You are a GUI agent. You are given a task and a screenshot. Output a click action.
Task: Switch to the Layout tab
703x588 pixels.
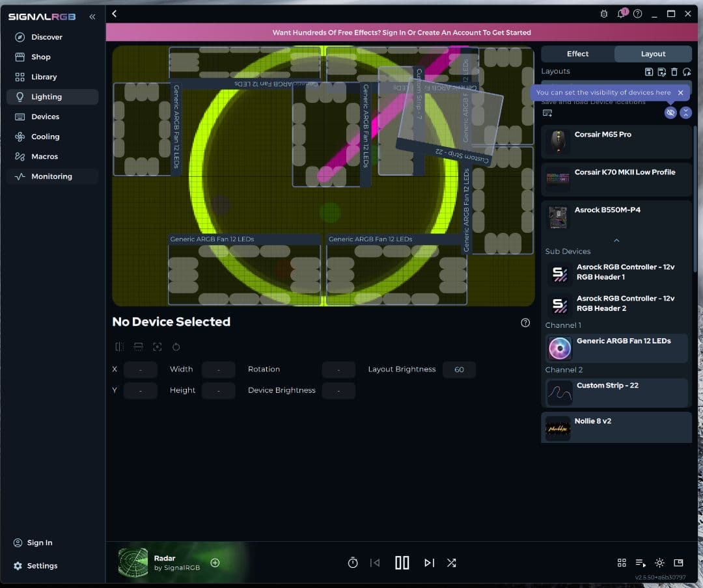[x=653, y=54]
